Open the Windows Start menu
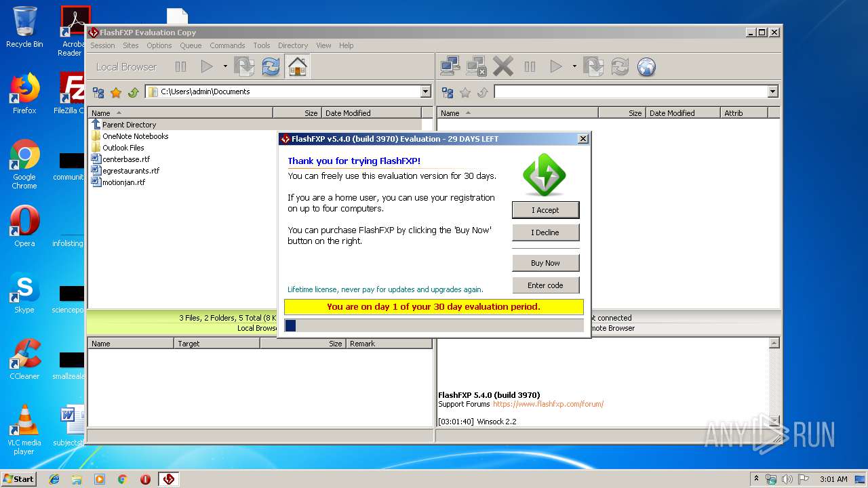 [x=19, y=479]
